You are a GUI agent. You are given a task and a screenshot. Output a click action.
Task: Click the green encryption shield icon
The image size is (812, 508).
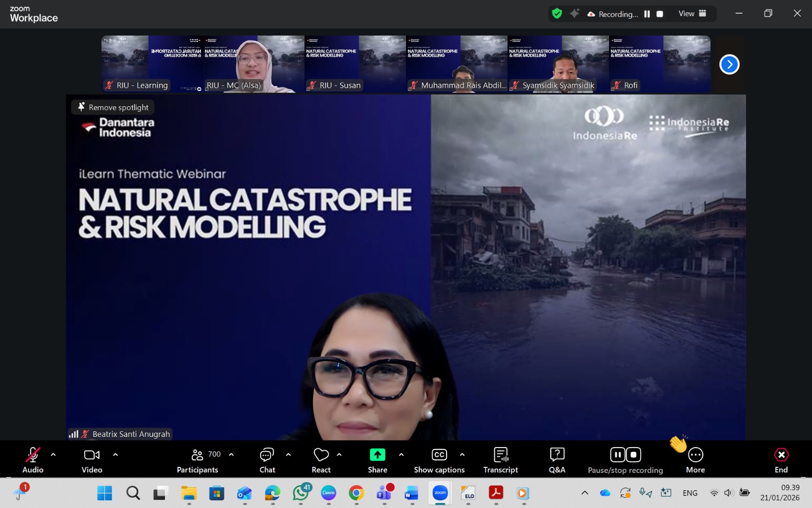[x=557, y=14]
